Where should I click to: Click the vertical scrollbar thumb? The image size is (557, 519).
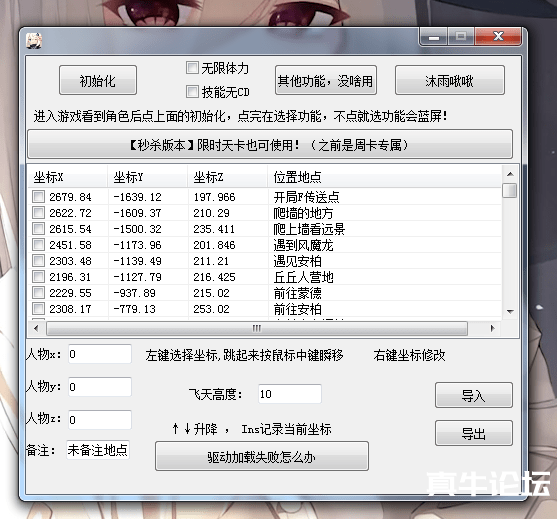click(510, 190)
